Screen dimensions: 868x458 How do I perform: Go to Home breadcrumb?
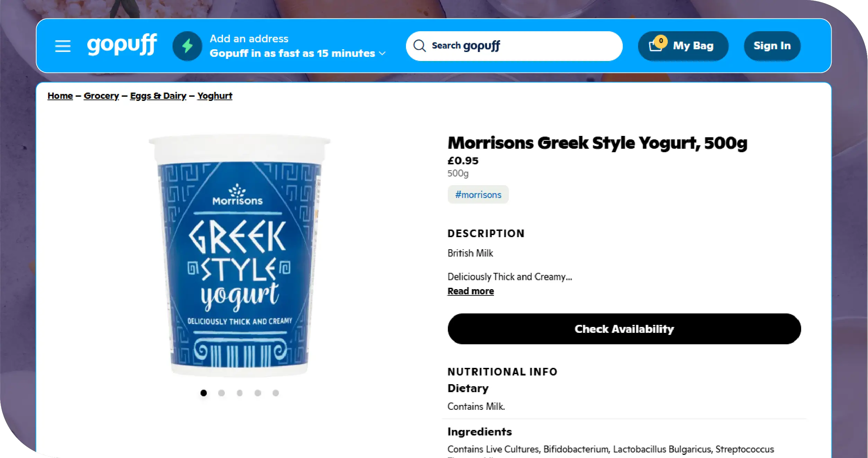(60, 96)
